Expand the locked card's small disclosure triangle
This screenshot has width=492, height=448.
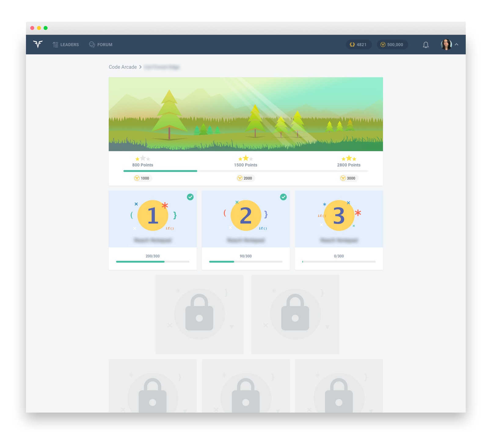(232, 326)
